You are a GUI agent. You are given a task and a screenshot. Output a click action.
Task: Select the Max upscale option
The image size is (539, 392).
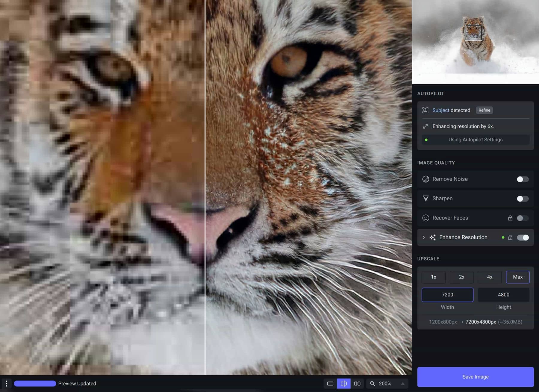click(518, 277)
